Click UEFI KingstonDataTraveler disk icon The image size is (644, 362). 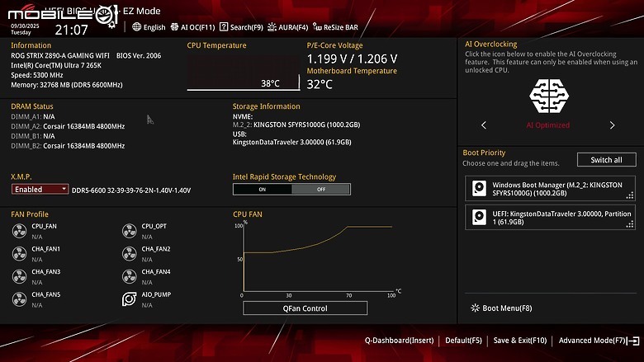click(x=480, y=217)
